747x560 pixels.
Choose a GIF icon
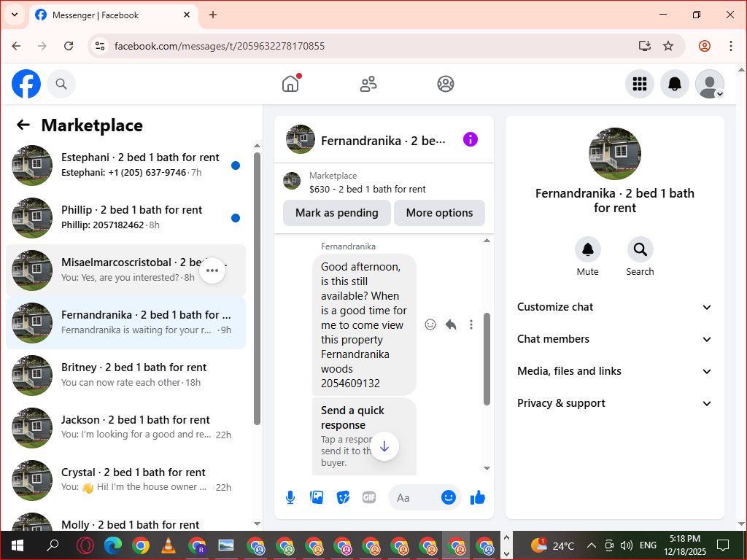click(369, 497)
